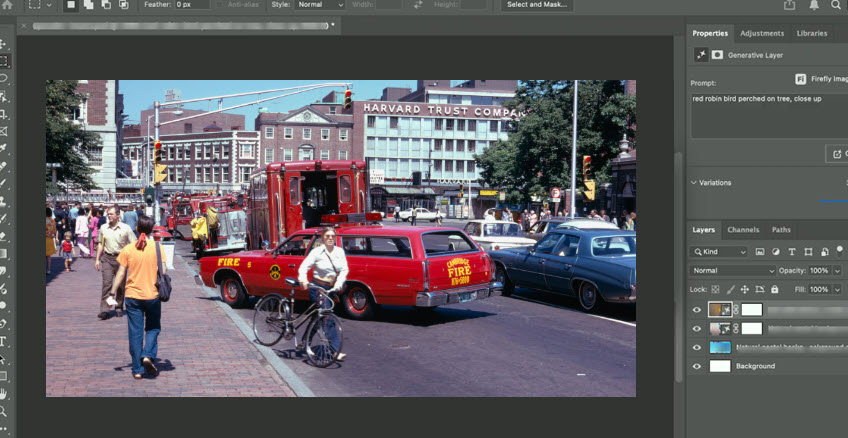
Task: Select the Lasso tool
Action: coord(3,78)
